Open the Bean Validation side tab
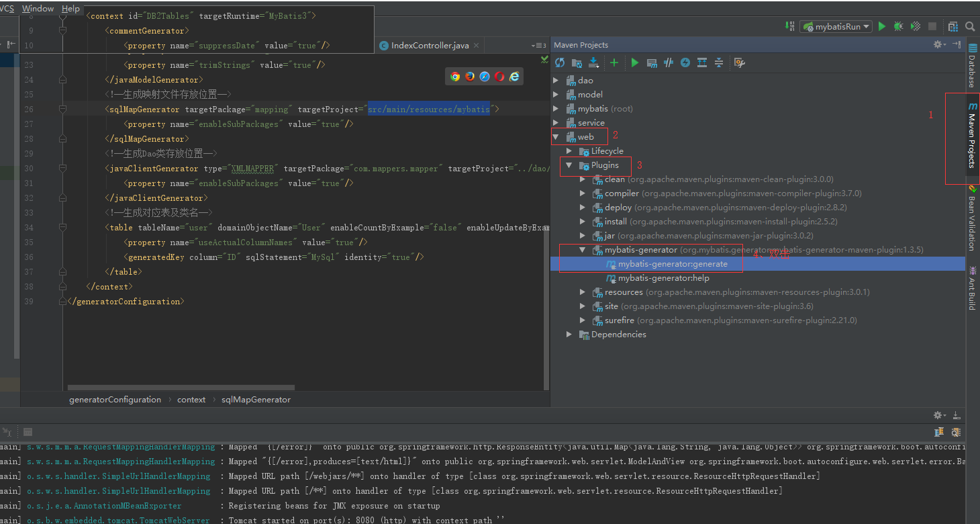Image resolution: width=980 pixels, height=524 pixels. pos(972,218)
